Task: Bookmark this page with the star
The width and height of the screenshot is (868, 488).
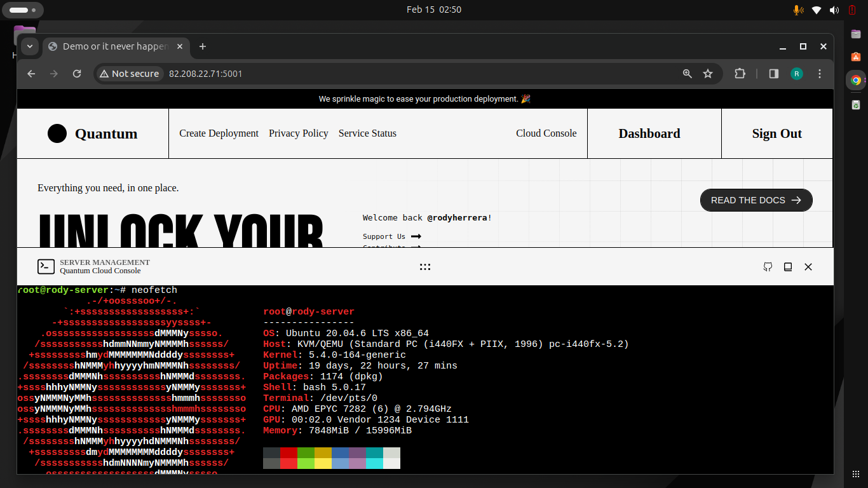Action: point(708,74)
